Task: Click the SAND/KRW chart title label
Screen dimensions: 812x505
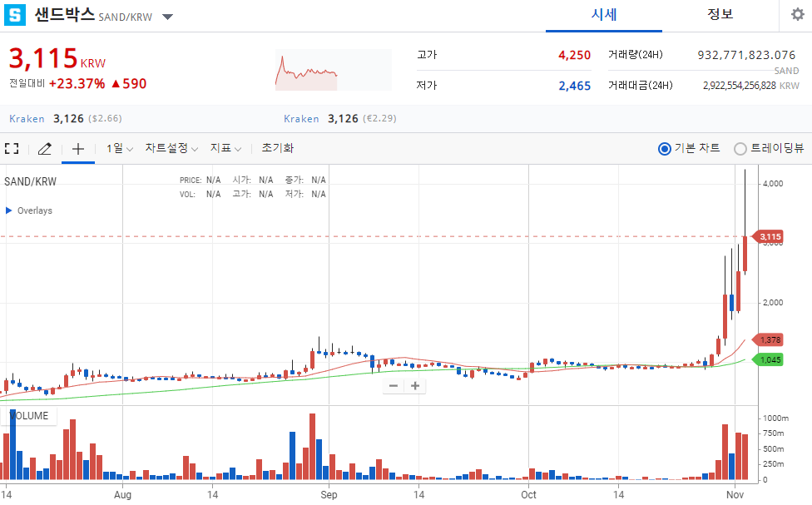Action: 30,181
